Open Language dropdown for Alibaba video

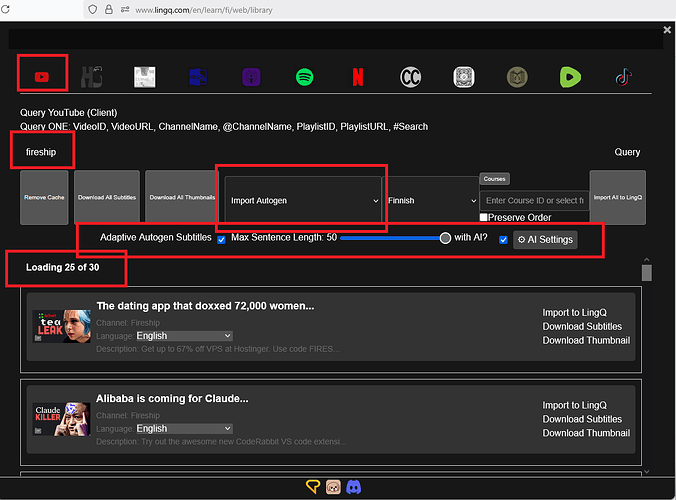coord(184,428)
